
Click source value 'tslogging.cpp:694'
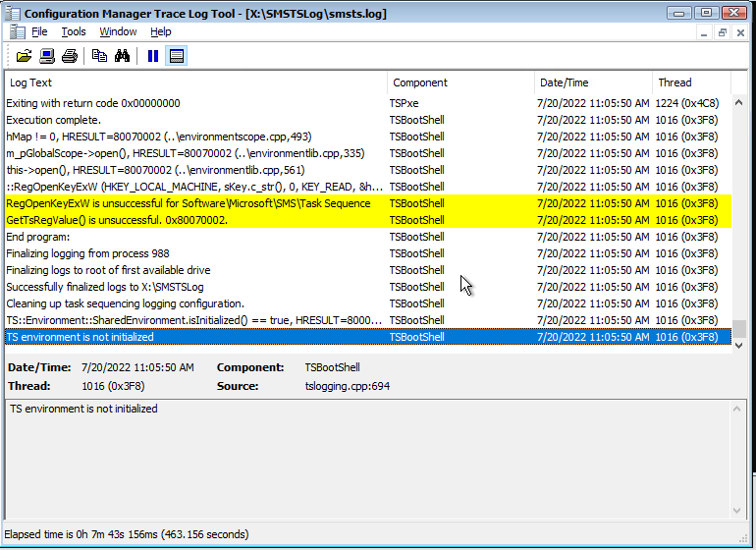coord(348,386)
